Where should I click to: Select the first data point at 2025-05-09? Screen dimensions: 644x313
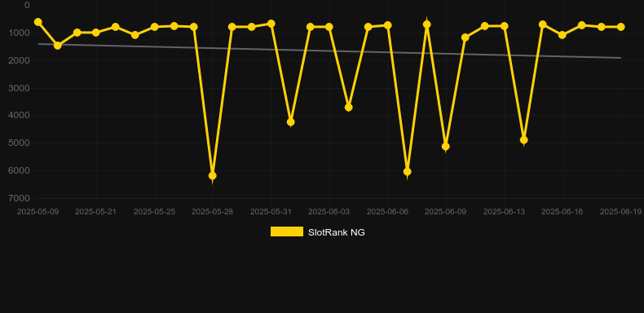[x=38, y=22]
